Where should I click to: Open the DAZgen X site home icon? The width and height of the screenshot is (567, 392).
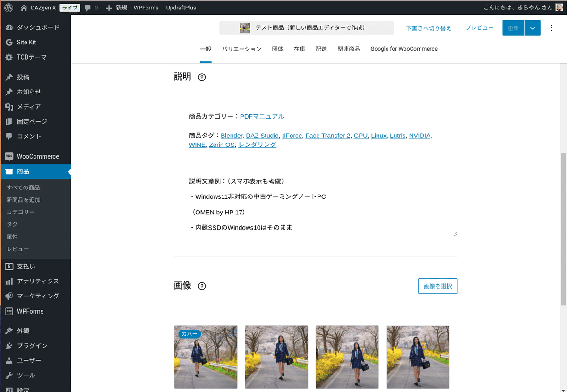[24, 8]
